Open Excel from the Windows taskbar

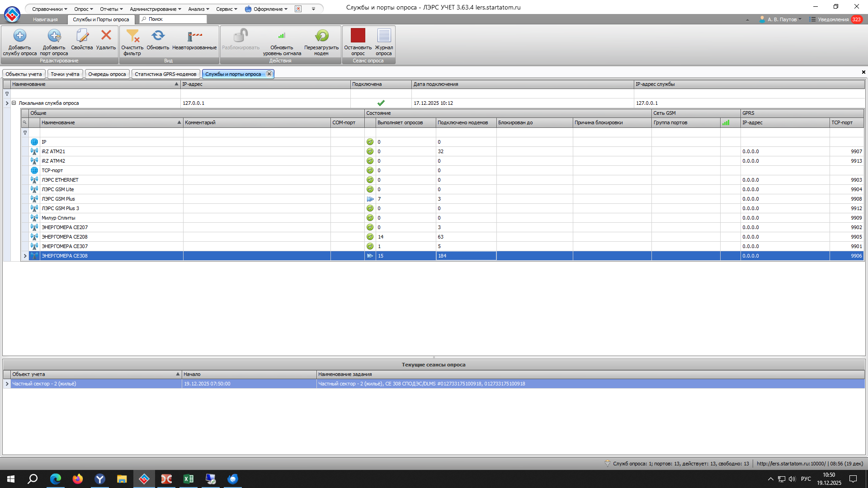point(189,479)
